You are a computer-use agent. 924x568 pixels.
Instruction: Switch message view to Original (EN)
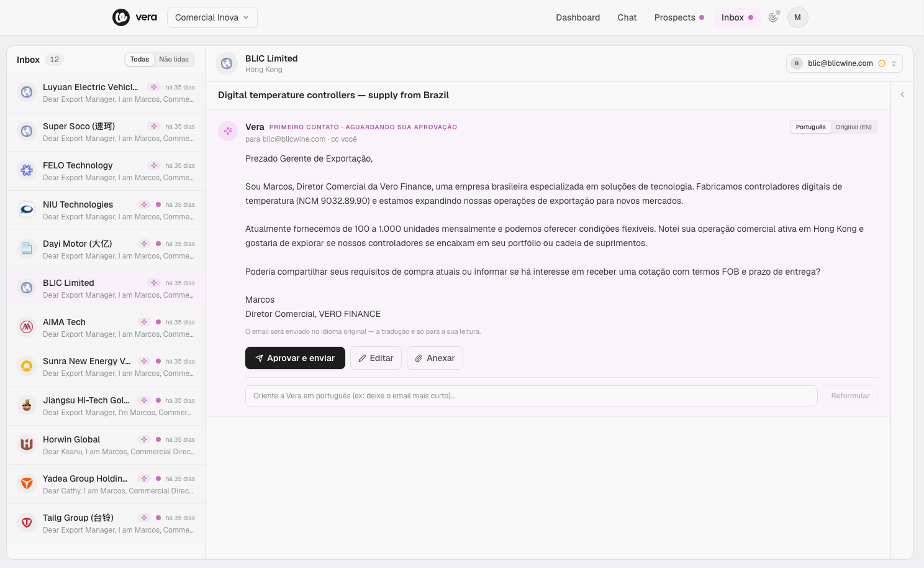(x=854, y=127)
